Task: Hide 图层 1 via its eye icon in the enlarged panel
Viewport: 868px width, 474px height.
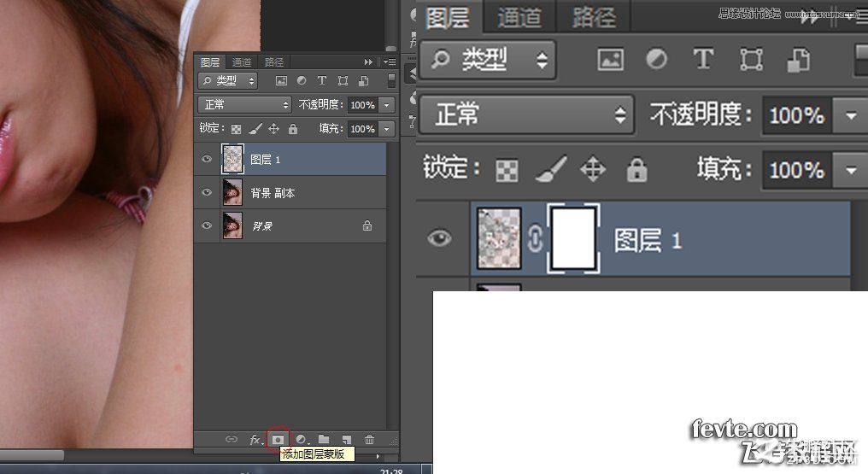Action: (x=439, y=238)
